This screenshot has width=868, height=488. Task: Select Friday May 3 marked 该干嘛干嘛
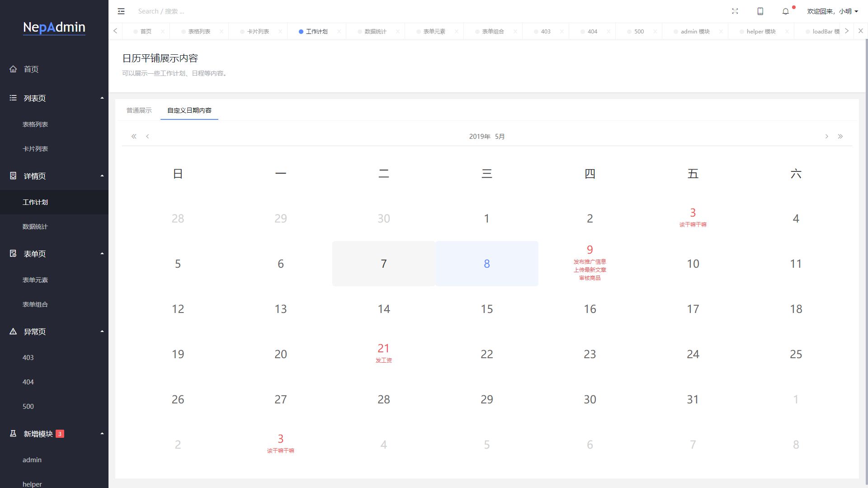693,218
